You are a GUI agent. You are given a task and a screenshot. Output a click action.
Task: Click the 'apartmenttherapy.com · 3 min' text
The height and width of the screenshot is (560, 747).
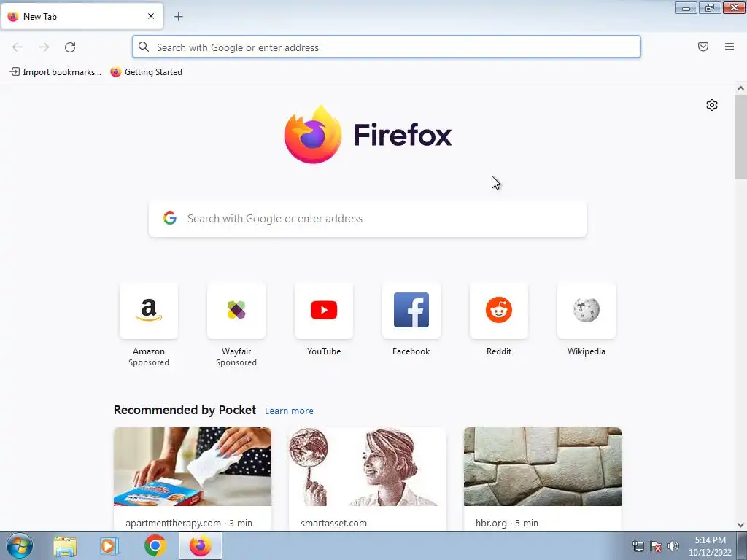pyautogui.click(x=189, y=523)
